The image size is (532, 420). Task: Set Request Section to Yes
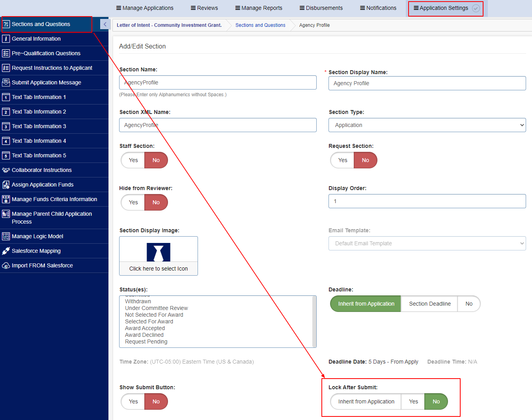[x=343, y=160]
